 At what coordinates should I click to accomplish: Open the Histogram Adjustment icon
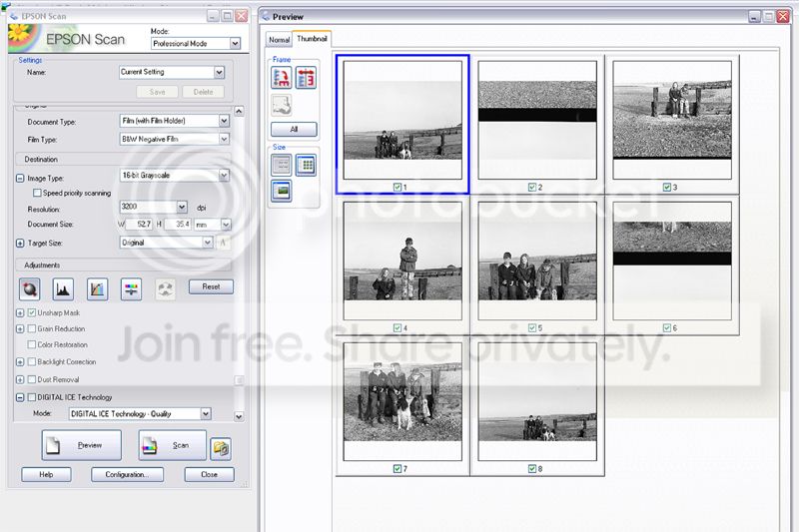coord(63,289)
